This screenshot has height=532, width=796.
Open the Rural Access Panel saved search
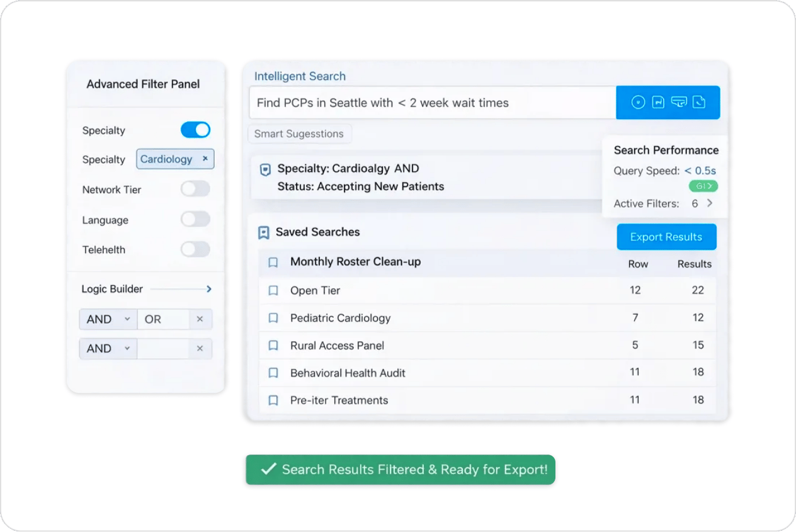[x=337, y=346]
